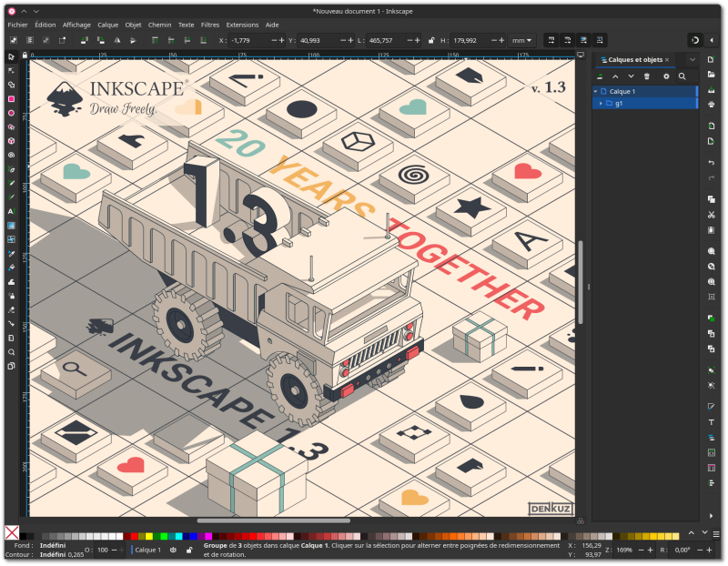
Task: Collapse the Calque 1 layer tree
Action: coord(596,92)
